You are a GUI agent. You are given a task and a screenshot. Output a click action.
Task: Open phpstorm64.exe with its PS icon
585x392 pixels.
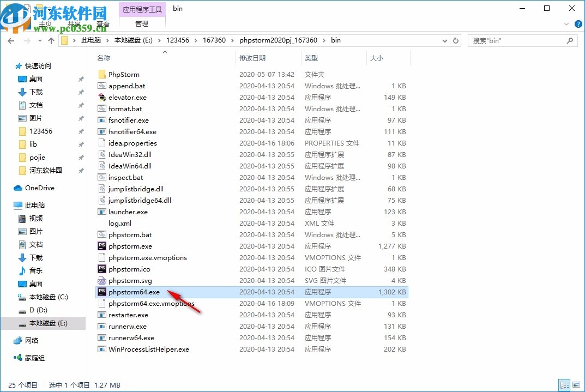[x=101, y=292]
